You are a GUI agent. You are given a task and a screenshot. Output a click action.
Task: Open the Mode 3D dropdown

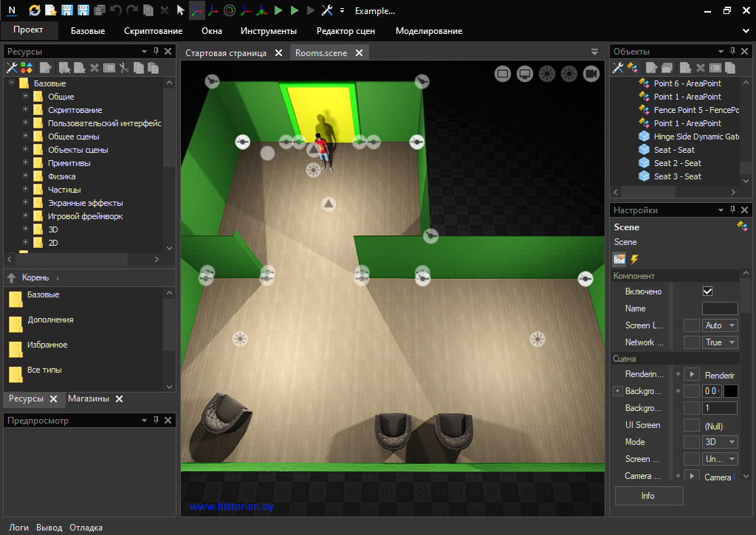(x=720, y=442)
